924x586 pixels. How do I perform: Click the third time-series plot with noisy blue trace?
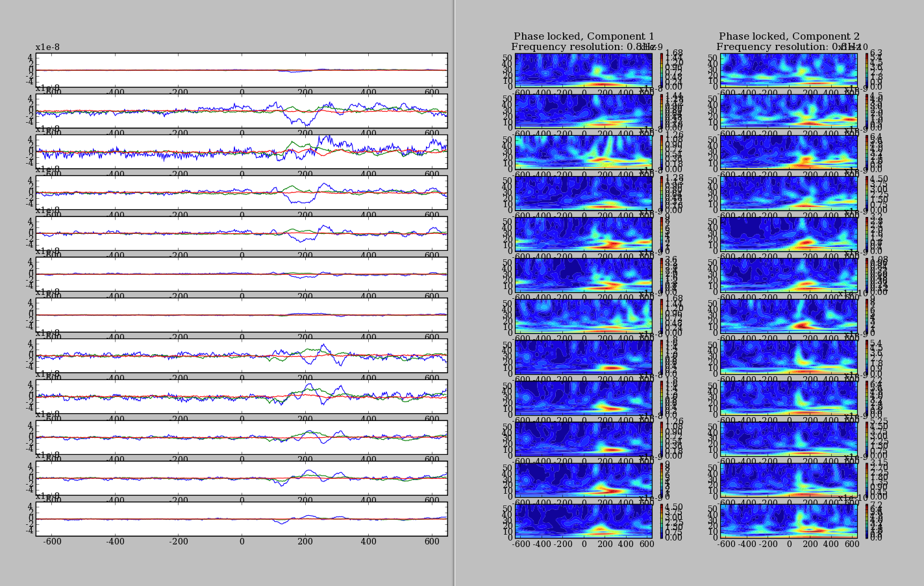click(x=241, y=151)
